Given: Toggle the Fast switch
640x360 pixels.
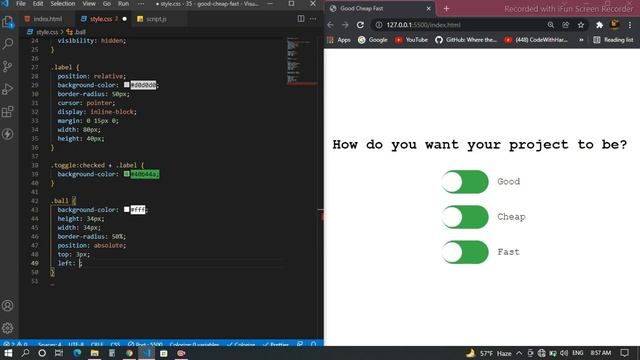Looking at the screenshot, I should coord(465,252).
